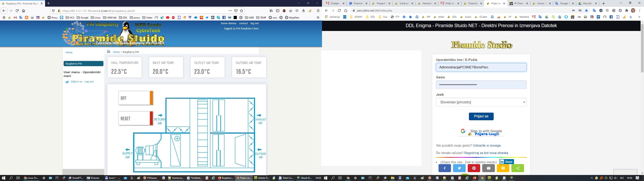
Task: Sign in with Google button
Action: point(481,131)
